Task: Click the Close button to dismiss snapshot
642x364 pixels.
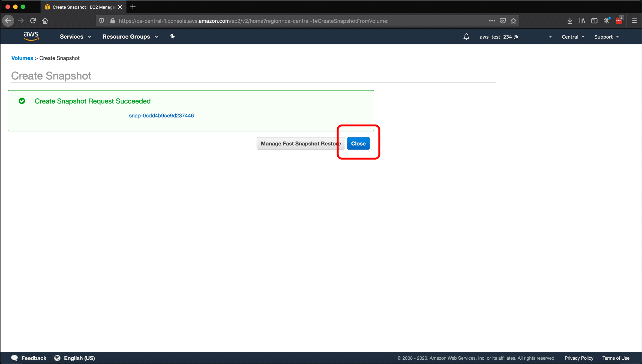Action: 358,143
